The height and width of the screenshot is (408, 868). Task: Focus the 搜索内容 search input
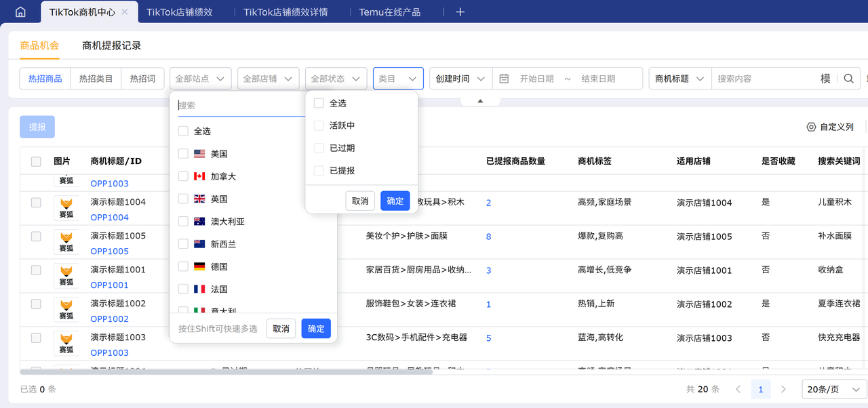[765, 79]
